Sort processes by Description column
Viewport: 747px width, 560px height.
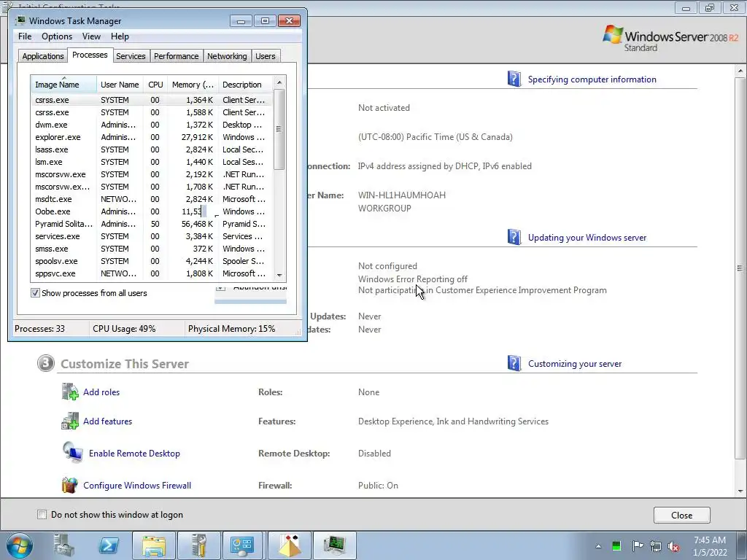[x=245, y=85]
